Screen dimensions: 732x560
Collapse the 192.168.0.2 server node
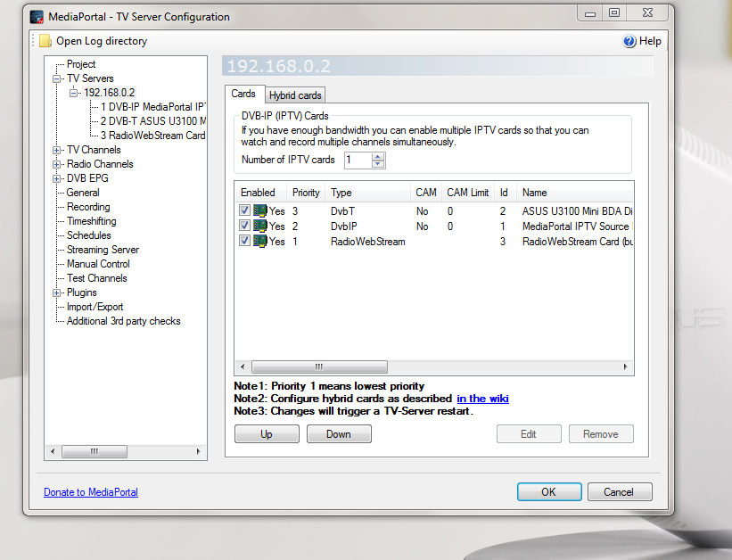tap(73, 93)
